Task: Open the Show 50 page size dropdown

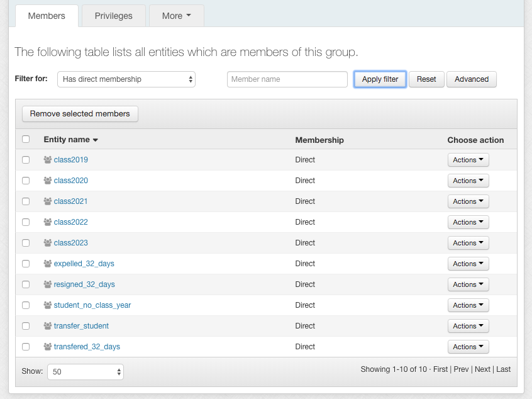Action: (86, 372)
